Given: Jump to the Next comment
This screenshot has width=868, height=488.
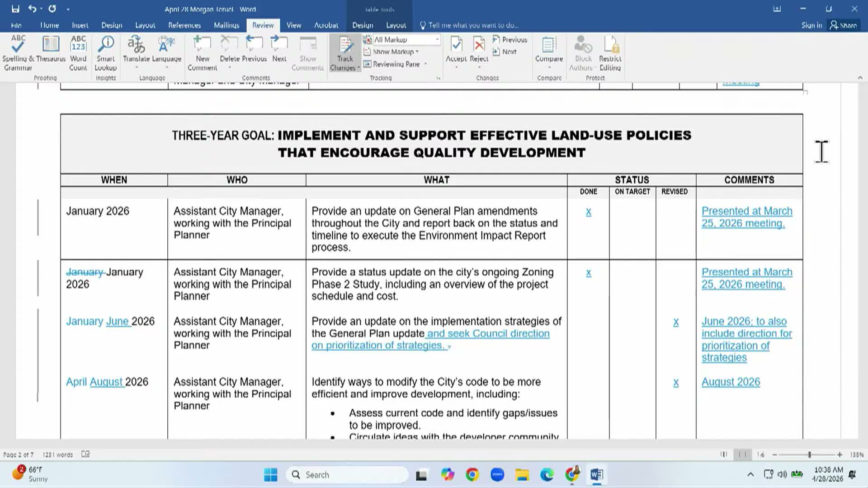Looking at the screenshot, I should (279, 49).
